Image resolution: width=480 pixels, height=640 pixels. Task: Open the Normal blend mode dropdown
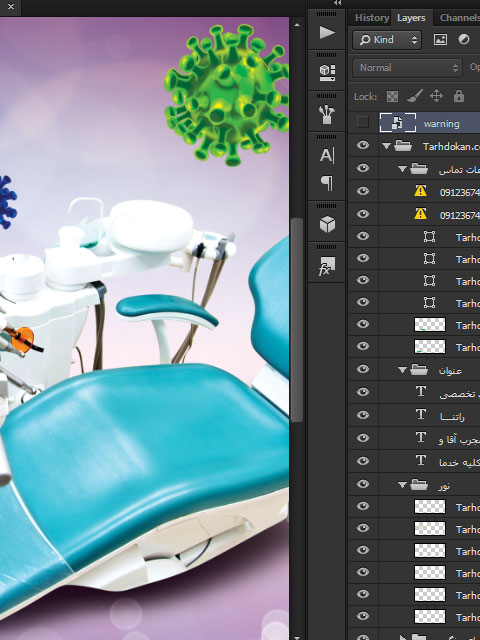[x=407, y=68]
